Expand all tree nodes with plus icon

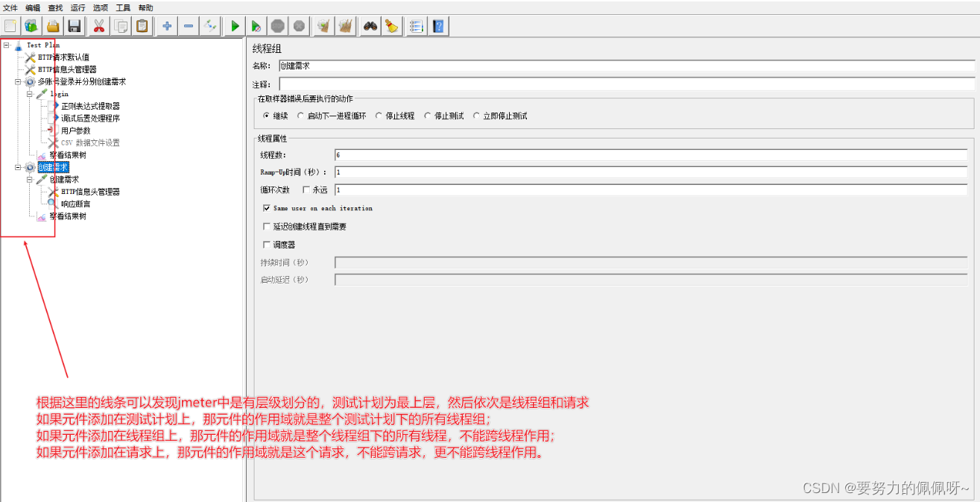[166, 25]
